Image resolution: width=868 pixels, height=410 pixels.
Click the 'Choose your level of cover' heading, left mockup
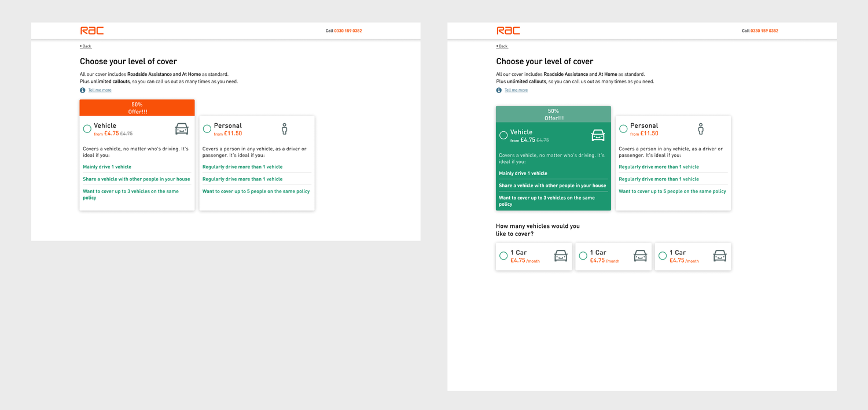[x=128, y=61]
